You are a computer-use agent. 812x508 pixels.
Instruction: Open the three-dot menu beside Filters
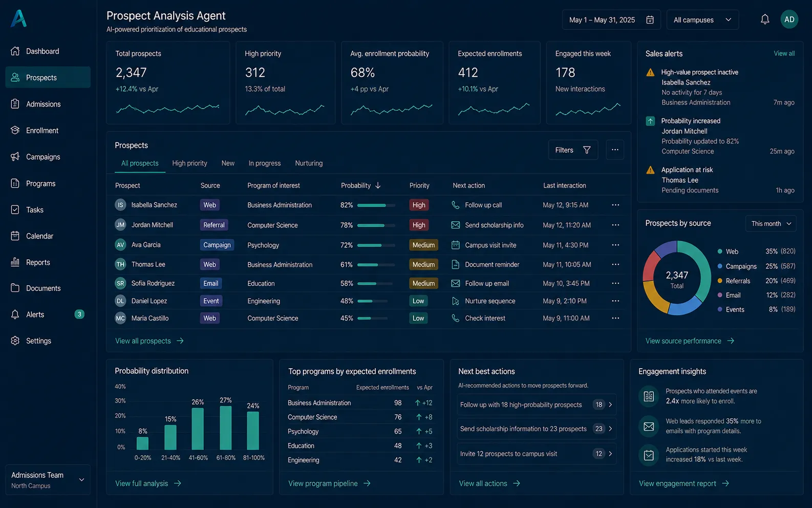[x=615, y=150]
